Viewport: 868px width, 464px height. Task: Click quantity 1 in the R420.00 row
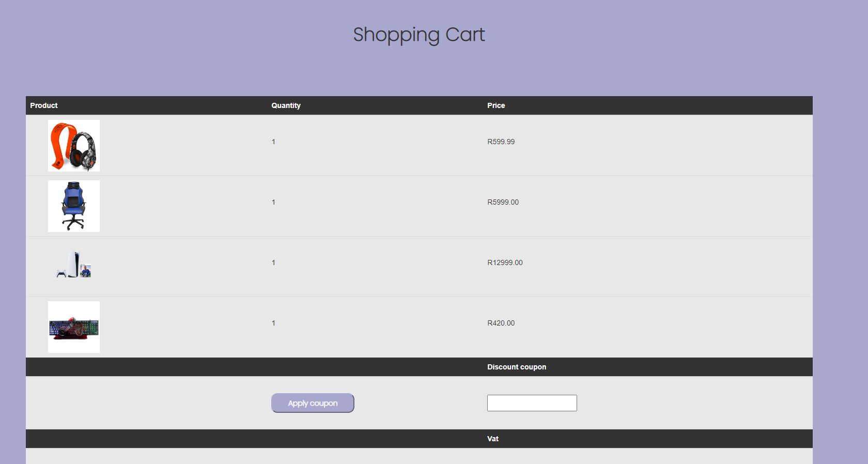click(x=273, y=323)
